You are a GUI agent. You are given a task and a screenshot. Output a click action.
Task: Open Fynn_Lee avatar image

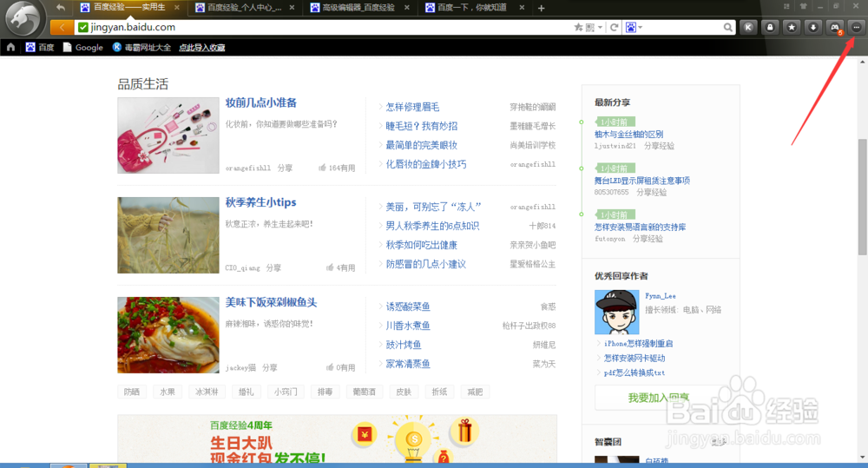pos(616,313)
